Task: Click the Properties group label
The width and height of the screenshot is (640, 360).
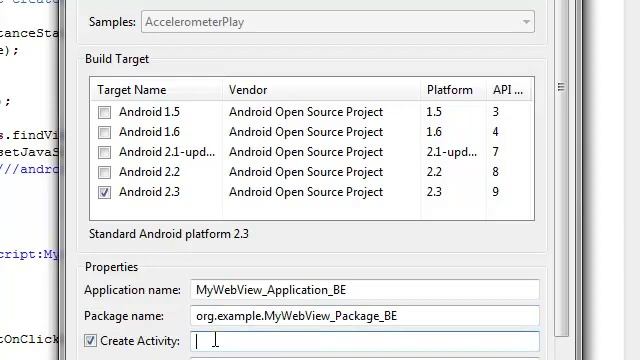Action: (111, 267)
